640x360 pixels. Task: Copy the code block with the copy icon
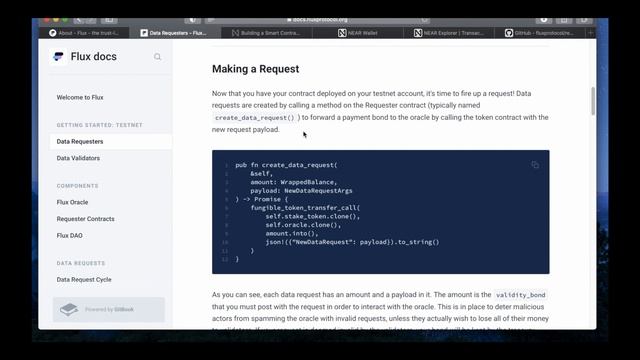click(535, 165)
